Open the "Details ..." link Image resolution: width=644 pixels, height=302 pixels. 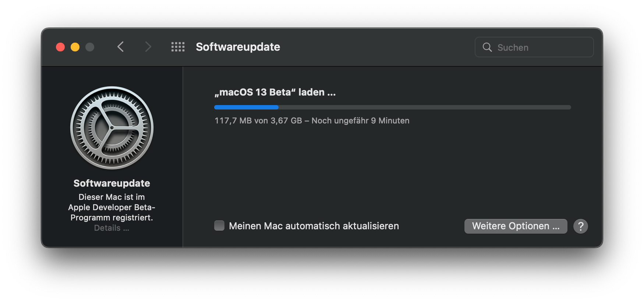pyautogui.click(x=112, y=228)
